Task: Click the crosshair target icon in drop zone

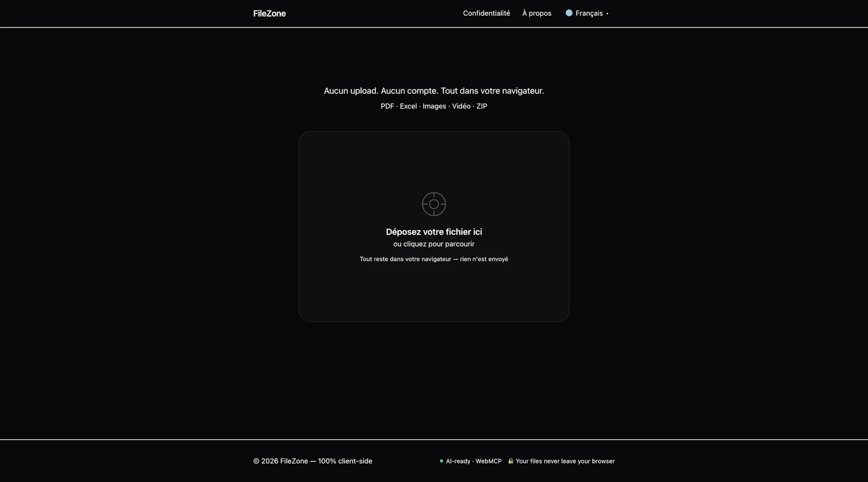Action: coord(434,204)
